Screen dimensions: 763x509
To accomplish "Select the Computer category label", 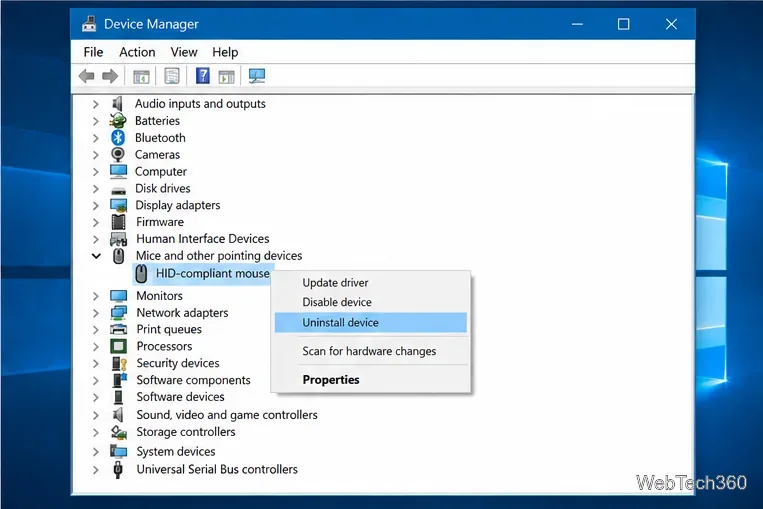I will pyautogui.click(x=161, y=172).
